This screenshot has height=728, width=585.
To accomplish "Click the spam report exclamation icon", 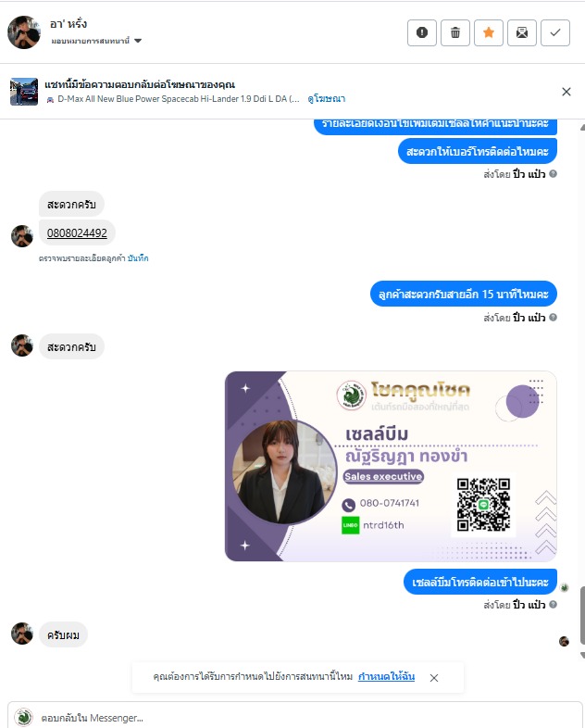I will (422, 33).
